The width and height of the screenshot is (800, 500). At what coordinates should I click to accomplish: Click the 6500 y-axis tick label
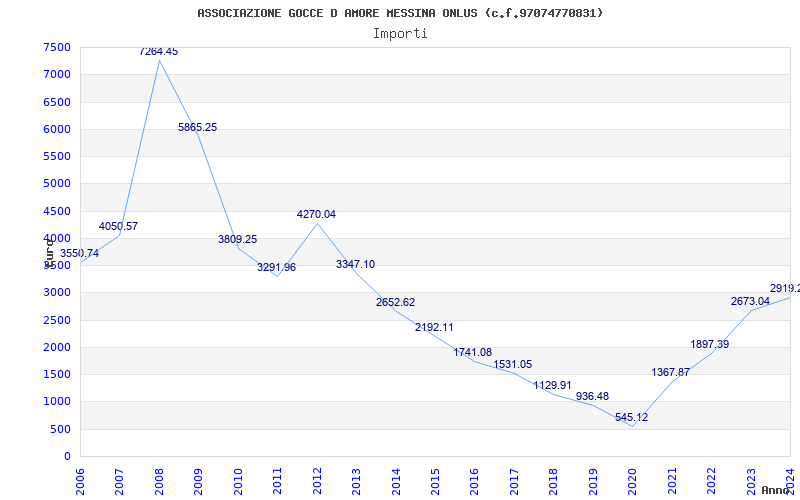pos(57,102)
